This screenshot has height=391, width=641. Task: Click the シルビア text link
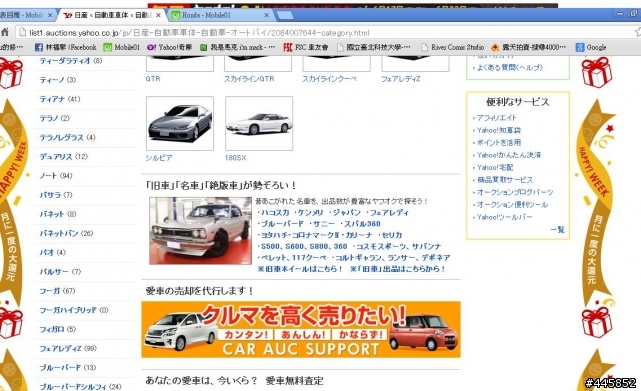point(159,158)
